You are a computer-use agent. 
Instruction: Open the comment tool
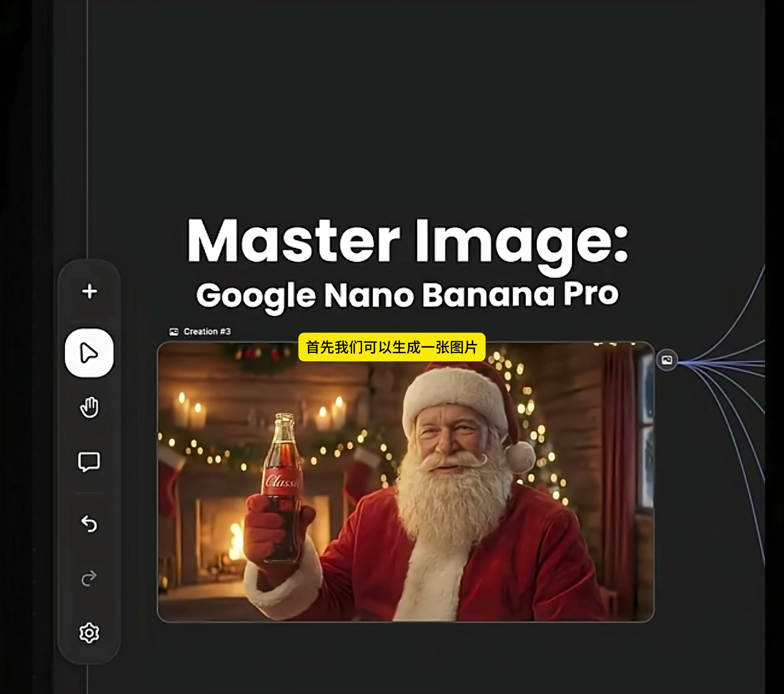(x=89, y=462)
